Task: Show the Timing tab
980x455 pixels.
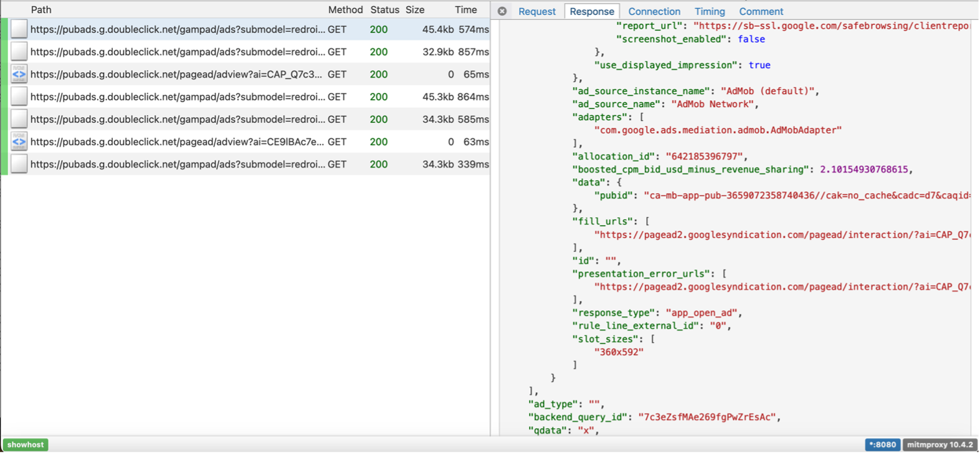Action: [710, 11]
